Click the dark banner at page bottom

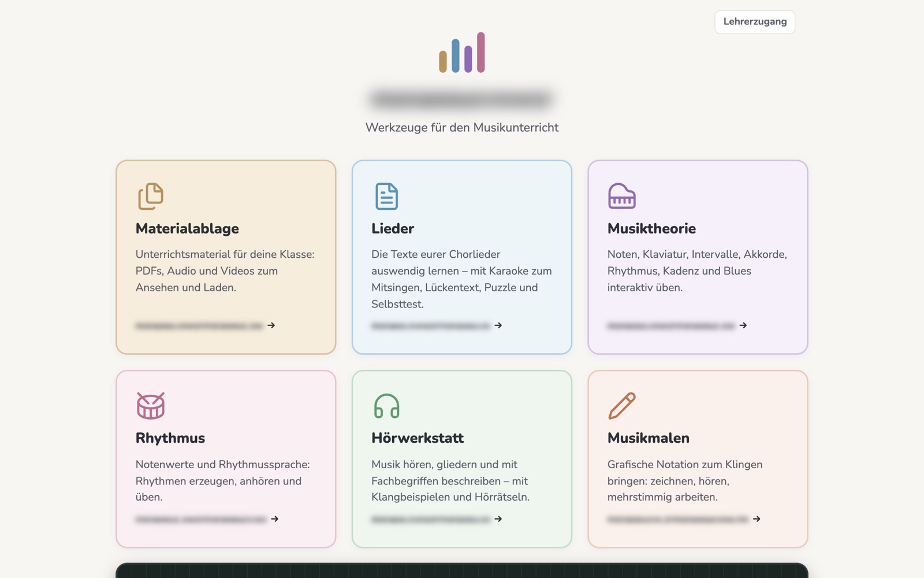(x=462, y=570)
